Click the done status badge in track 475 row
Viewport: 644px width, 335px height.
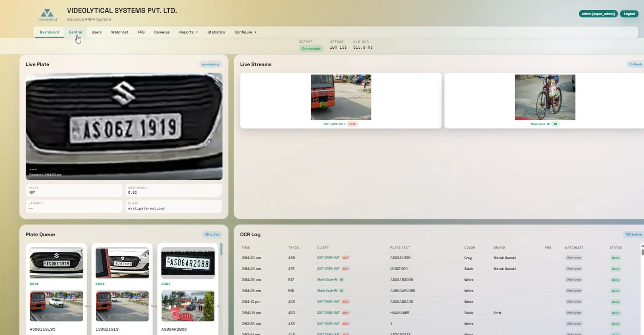[615, 269]
